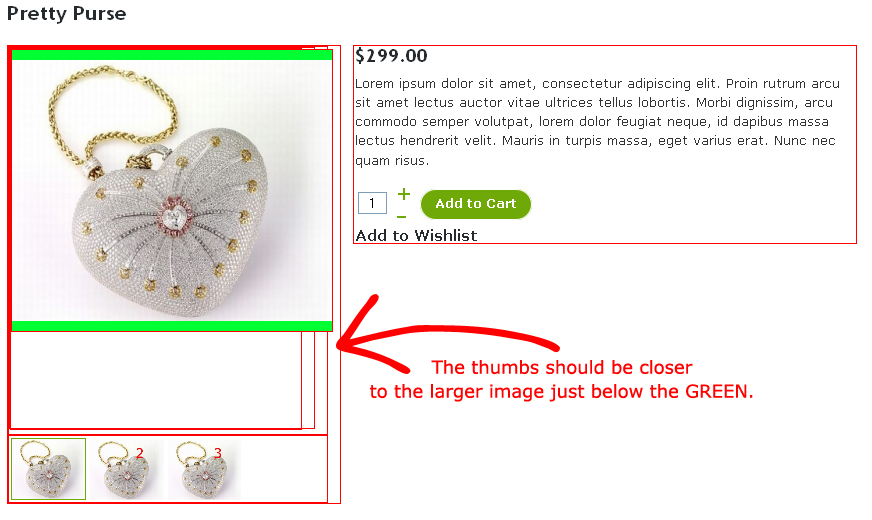Image resolution: width=872 pixels, height=520 pixels.
Task: Click empty strip space right of third thumbnail
Action: coord(285,469)
